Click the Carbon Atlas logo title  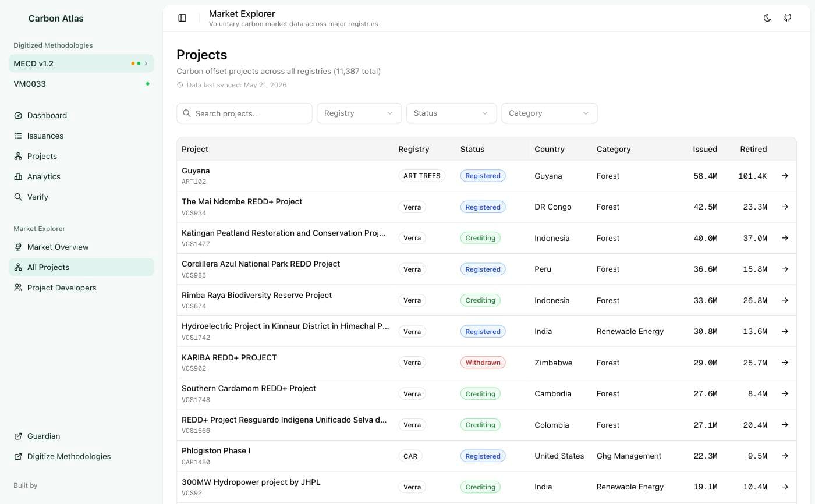(x=56, y=18)
